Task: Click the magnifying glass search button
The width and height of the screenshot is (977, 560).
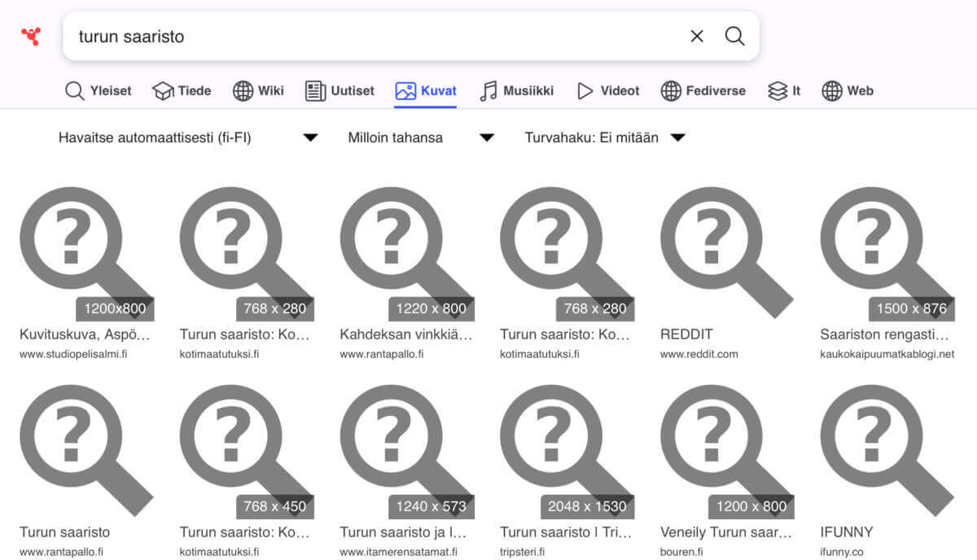Action: point(734,36)
